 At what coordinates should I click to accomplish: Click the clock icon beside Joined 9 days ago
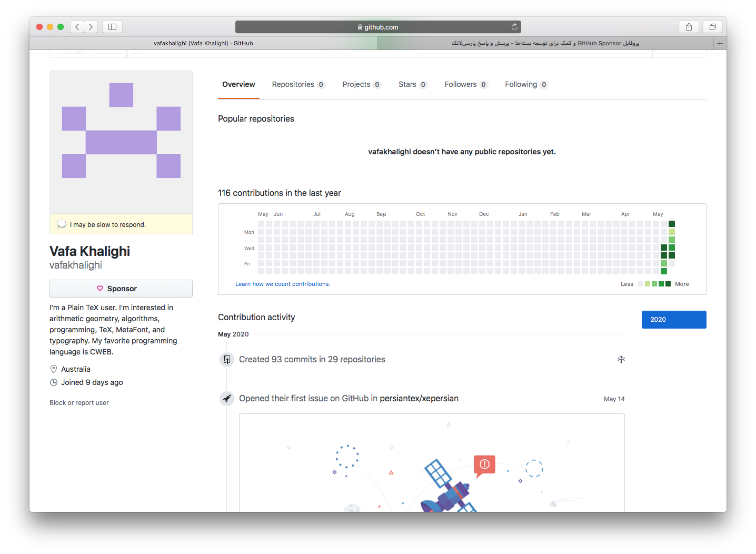(54, 382)
